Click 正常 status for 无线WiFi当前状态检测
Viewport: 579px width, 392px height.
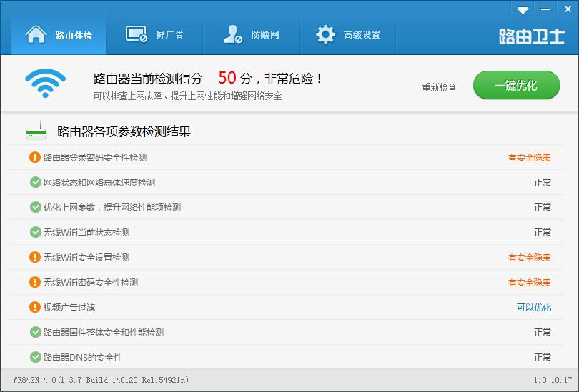click(x=543, y=233)
